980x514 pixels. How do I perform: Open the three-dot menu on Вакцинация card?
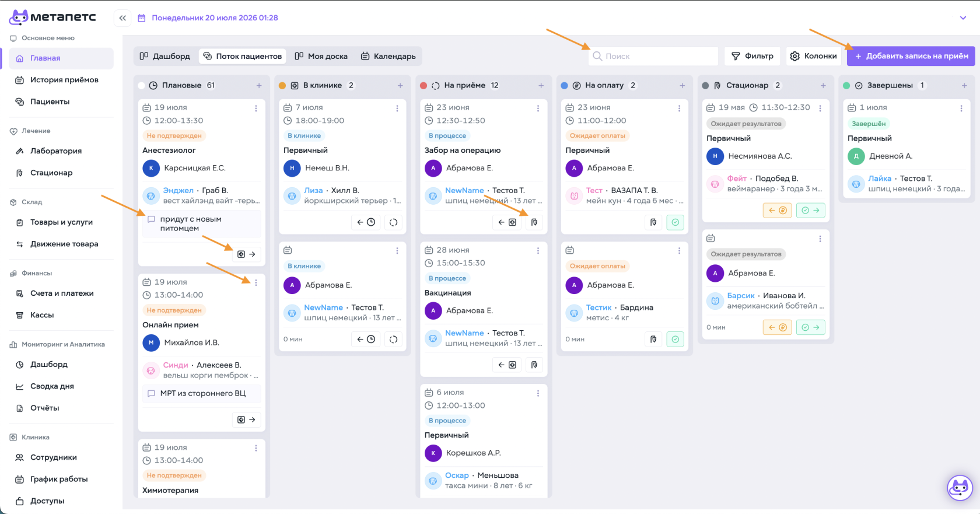pyautogui.click(x=538, y=251)
